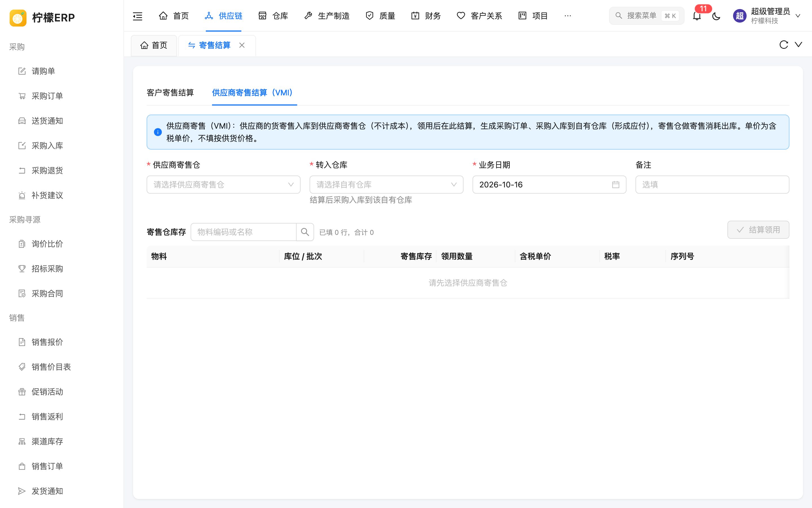Open 采购入库 in the sidebar
Viewport: 812px width, 508px height.
point(62,146)
